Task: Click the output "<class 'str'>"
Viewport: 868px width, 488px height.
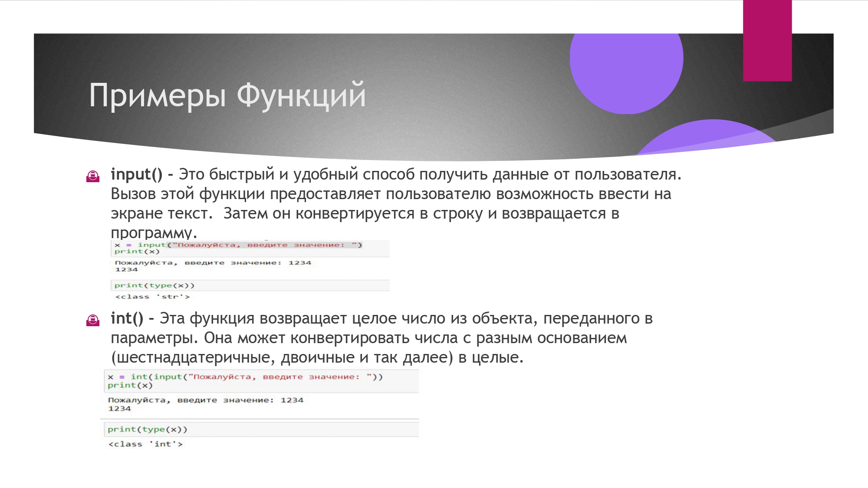Action: click(x=153, y=297)
